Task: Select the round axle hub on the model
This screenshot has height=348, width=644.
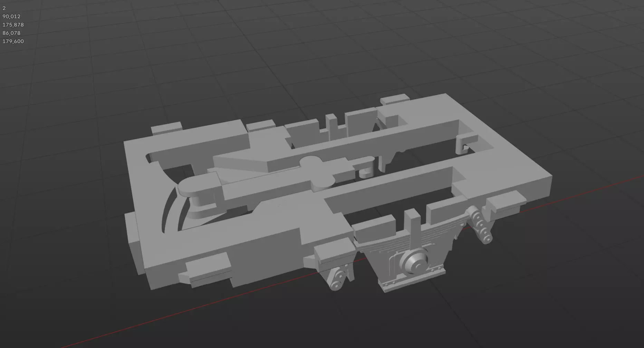Action: (x=413, y=262)
